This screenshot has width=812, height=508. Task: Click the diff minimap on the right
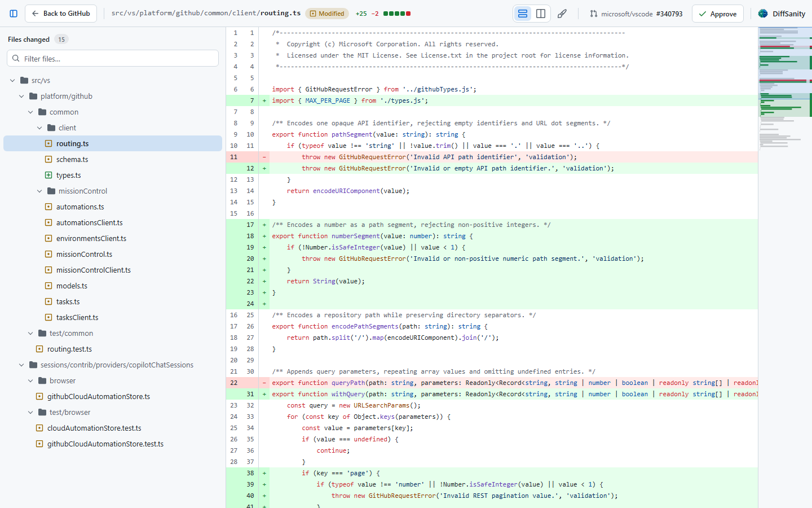click(785, 268)
